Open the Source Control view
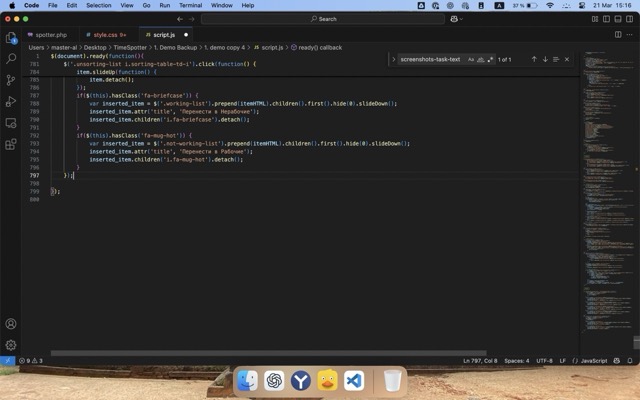The image size is (640, 400). tap(11, 80)
